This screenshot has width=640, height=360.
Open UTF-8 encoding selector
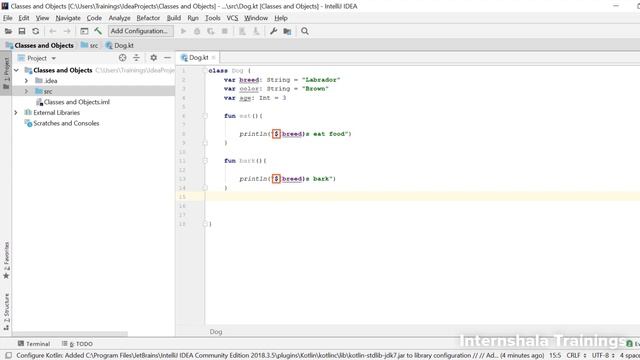pyautogui.click(x=603, y=356)
